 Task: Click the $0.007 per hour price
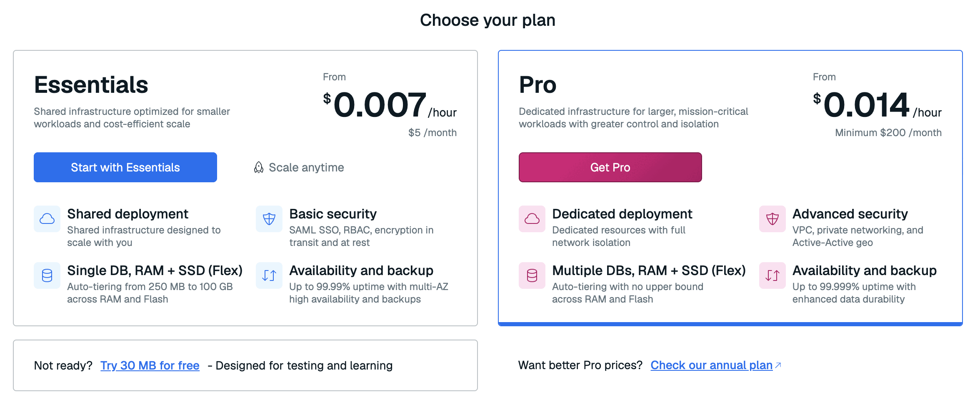[390, 105]
